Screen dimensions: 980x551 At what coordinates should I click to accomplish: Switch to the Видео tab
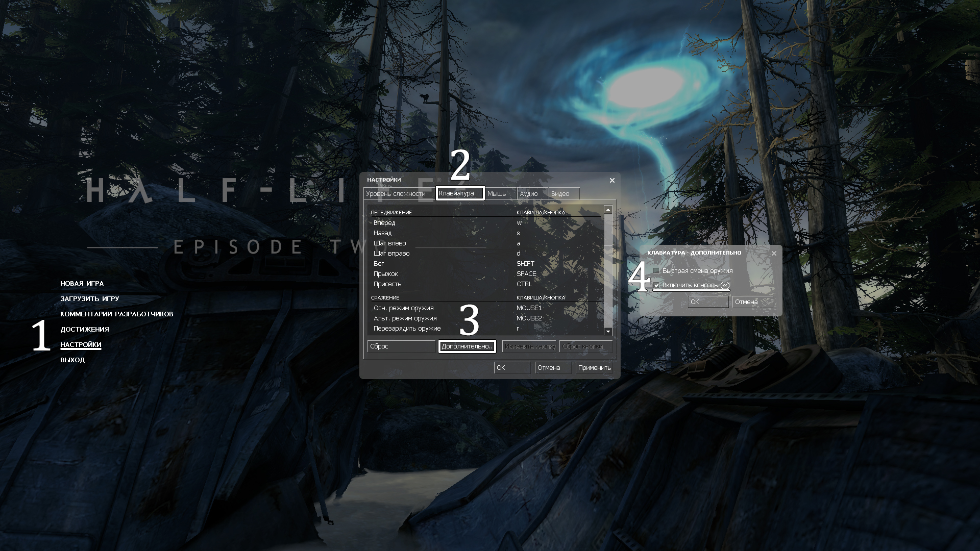click(562, 194)
